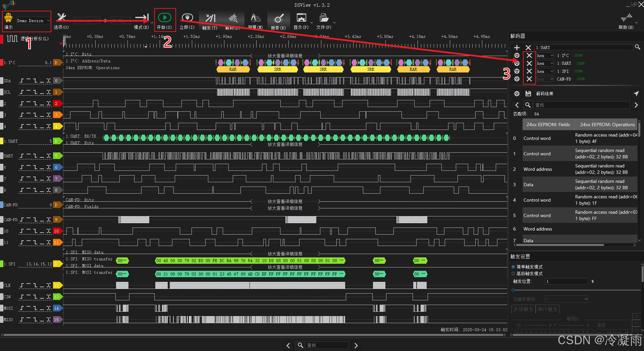Open the 总触发等级 trigger level dropdown
Image resolution: width=644 pixels, height=351 pixels.
point(567,299)
